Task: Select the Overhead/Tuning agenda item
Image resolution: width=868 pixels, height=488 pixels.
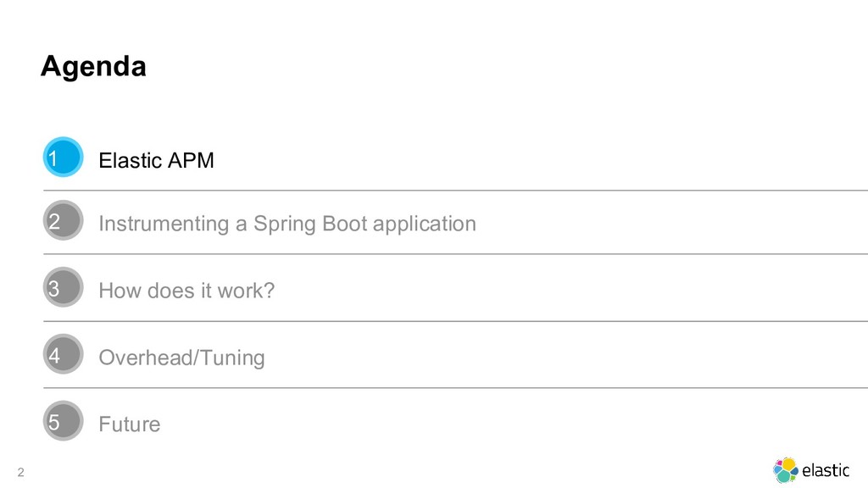Action: [x=181, y=358]
